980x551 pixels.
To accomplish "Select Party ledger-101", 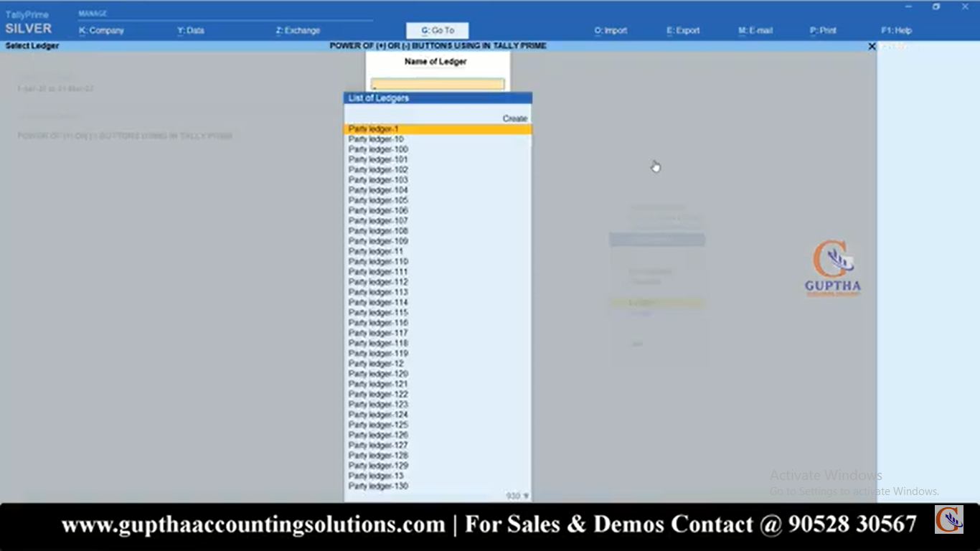I will (438, 159).
